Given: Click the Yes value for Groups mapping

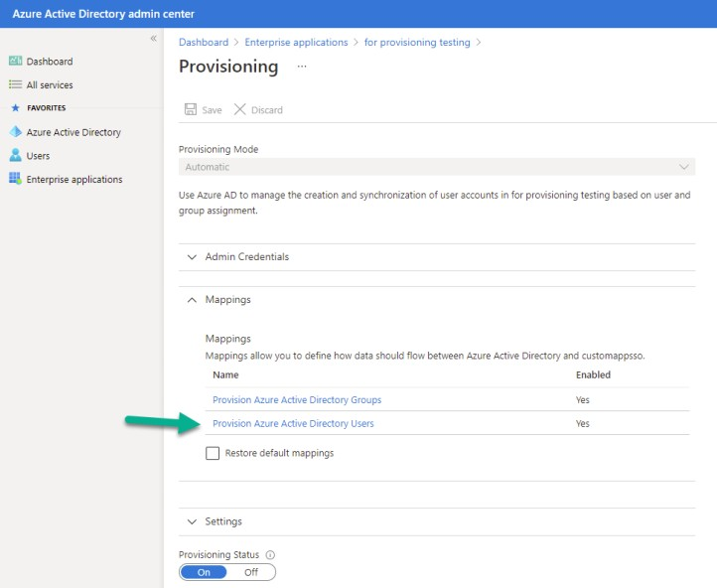Looking at the screenshot, I should [x=583, y=399].
